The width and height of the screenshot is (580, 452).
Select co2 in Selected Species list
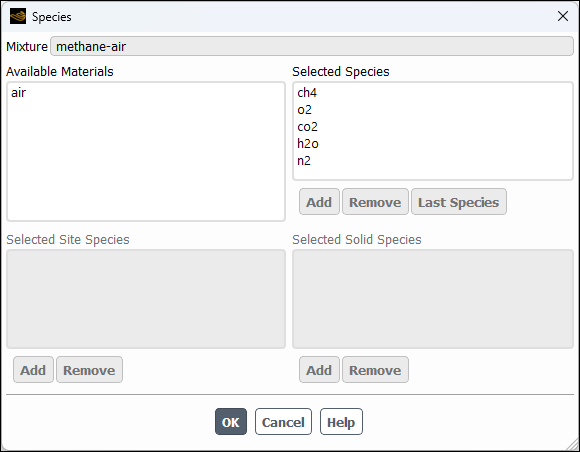point(307,127)
